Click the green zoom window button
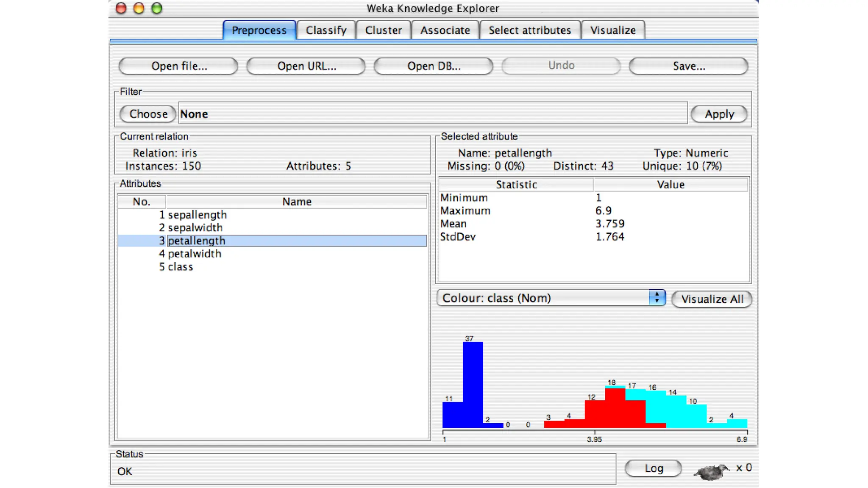This screenshot has width=868, height=488. tap(157, 8)
